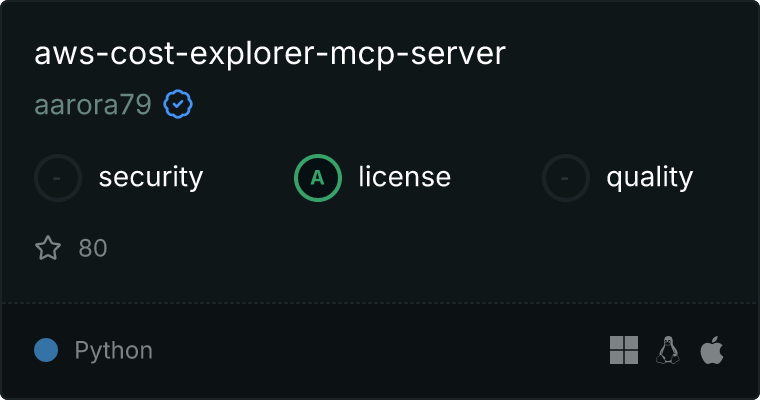Click the Python language label

(x=114, y=351)
